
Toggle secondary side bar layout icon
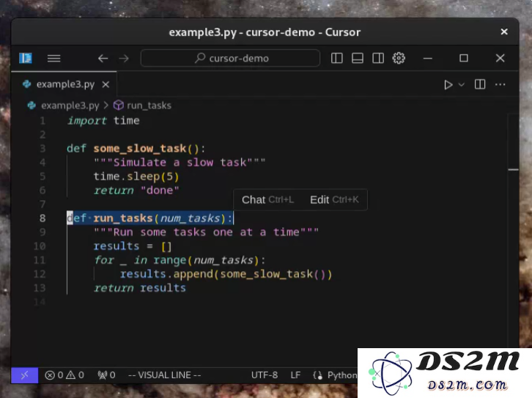coord(378,58)
